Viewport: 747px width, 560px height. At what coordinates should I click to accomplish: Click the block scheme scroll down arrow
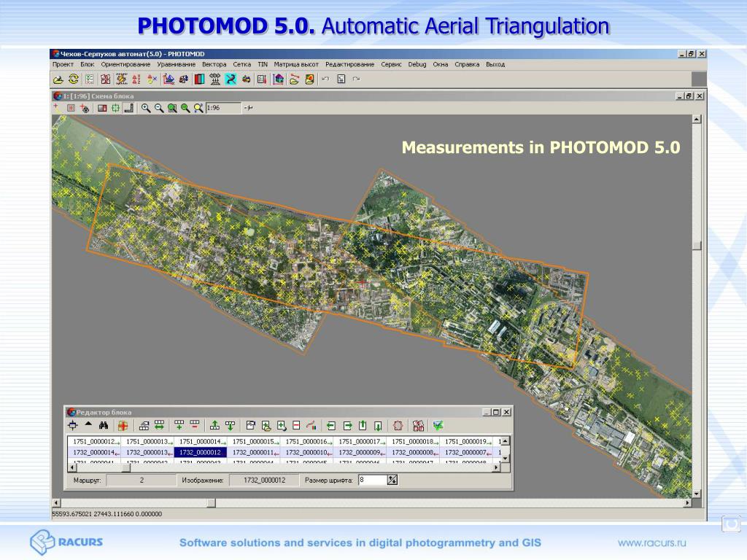(697, 494)
